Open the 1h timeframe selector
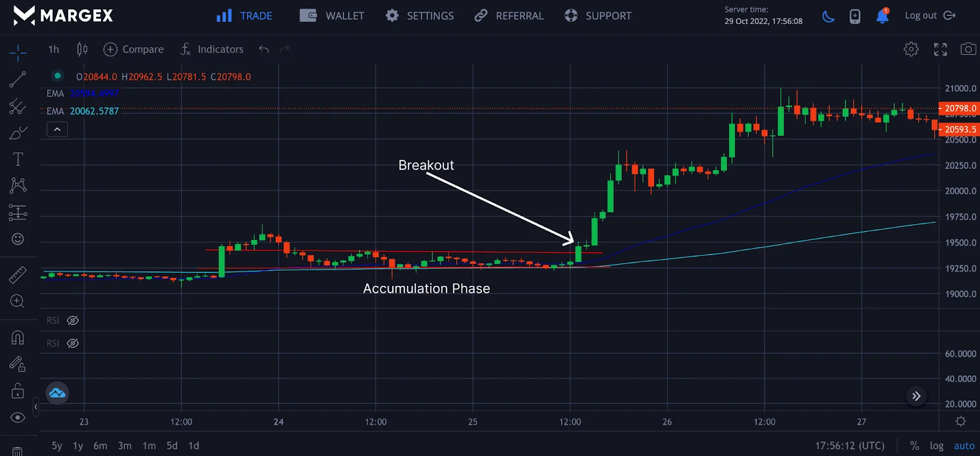 pyautogui.click(x=54, y=49)
